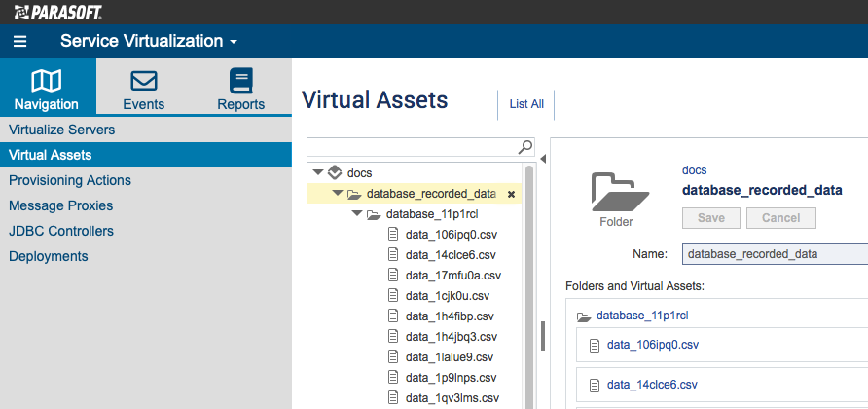Image resolution: width=868 pixels, height=409 pixels.
Task: Click the Name input field
Action: click(775, 254)
